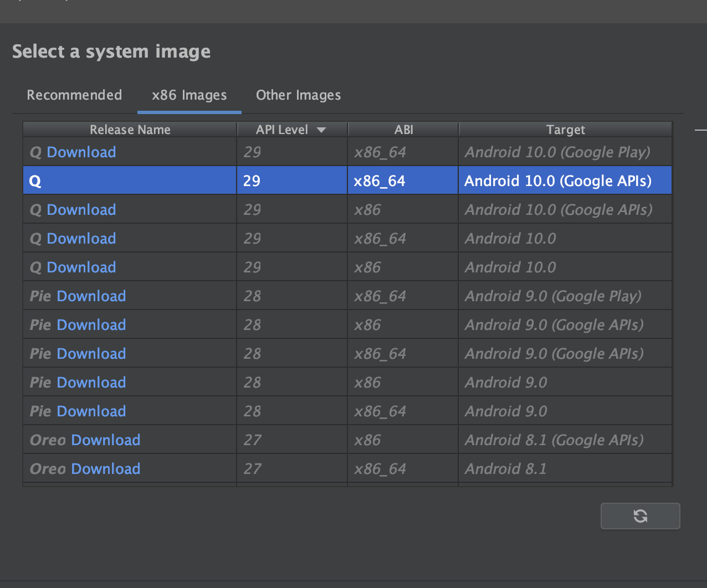Image resolution: width=707 pixels, height=588 pixels.
Task: Download Pie x86 Google APIs image
Action: (x=91, y=325)
